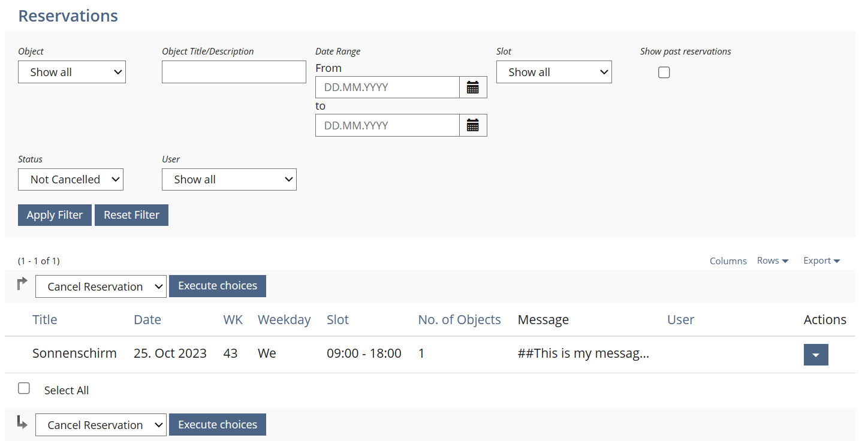868x441 pixels.
Task: Expand the Slot filter dropdown
Action: [554, 72]
